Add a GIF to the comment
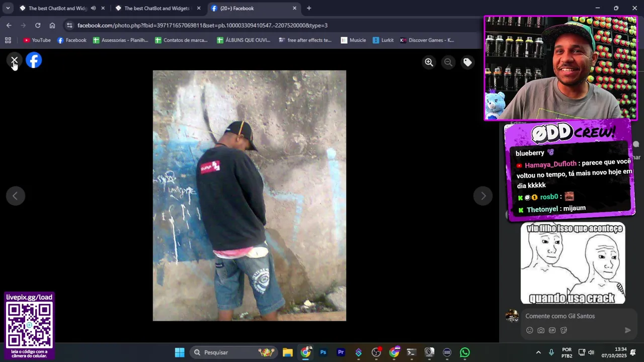Viewport: 644px width, 362px height. coord(552,330)
